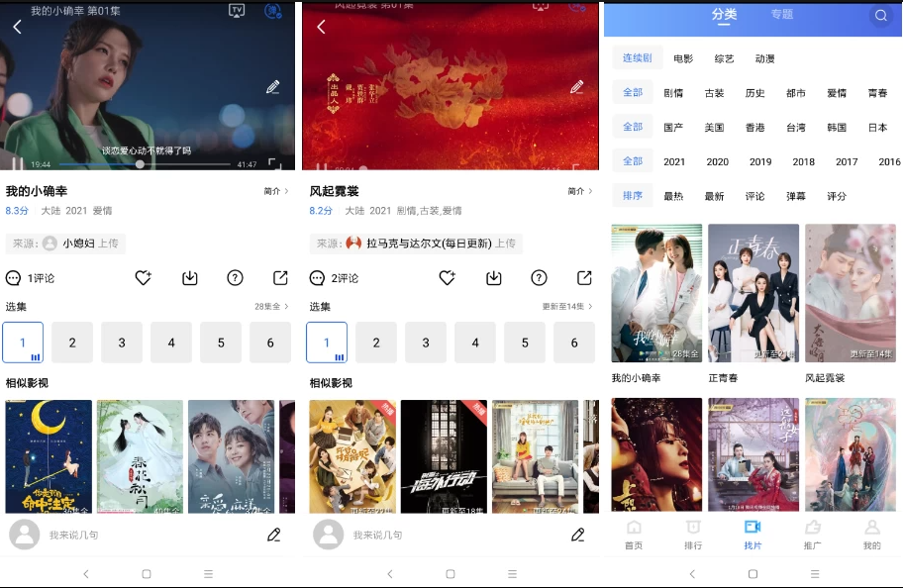Share 我的小确幸 via share icon
The height and width of the screenshot is (588, 903).
click(x=280, y=278)
